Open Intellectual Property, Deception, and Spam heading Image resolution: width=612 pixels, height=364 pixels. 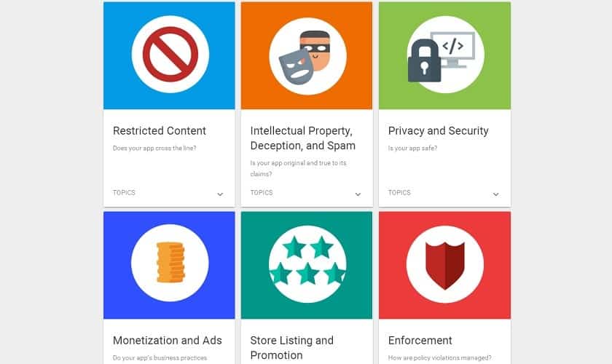[x=303, y=138]
